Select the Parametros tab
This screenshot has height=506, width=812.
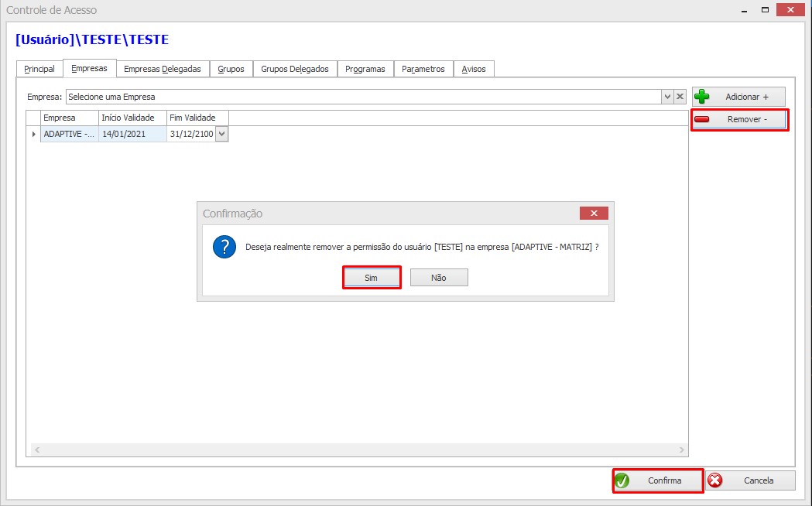coord(423,69)
